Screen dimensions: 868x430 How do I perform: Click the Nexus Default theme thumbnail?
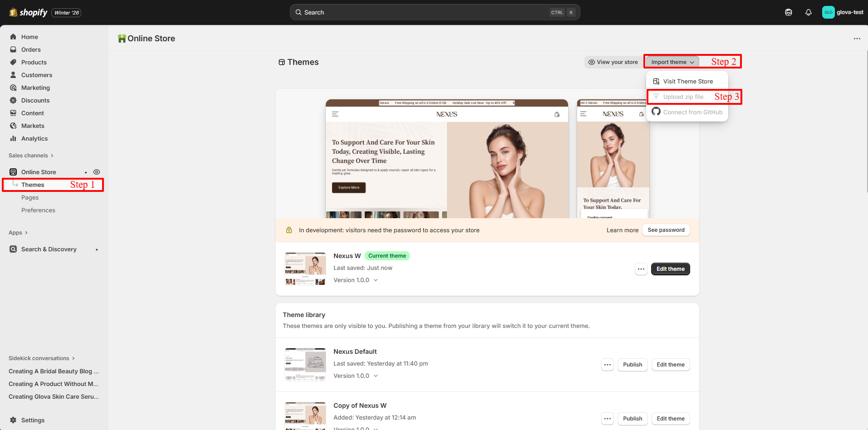point(305,365)
